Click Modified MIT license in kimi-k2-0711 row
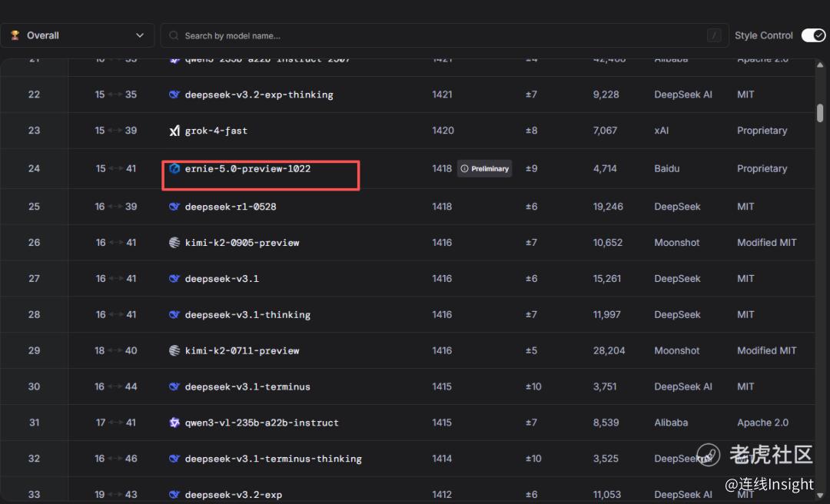Viewport: 830px width, 504px height. pyautogui.click(x=767, y=350)
